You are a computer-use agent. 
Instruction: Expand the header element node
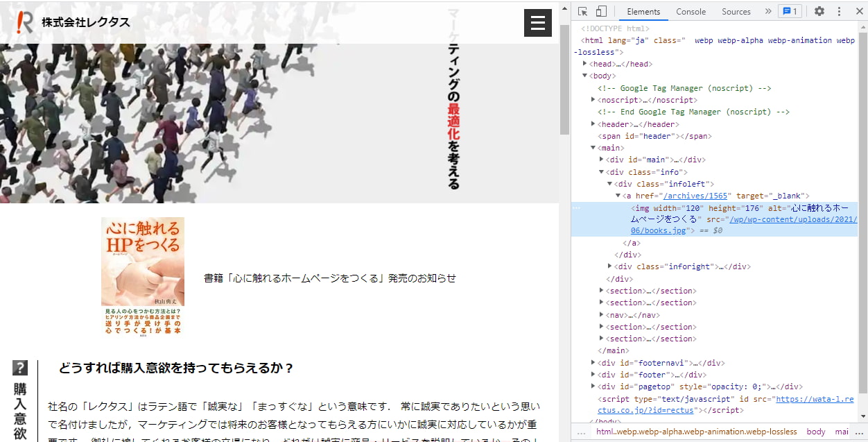593,124
